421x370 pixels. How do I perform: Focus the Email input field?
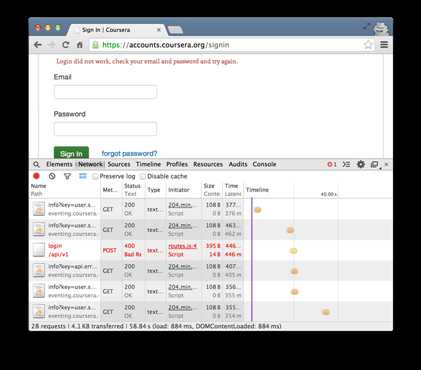[105, 92]
